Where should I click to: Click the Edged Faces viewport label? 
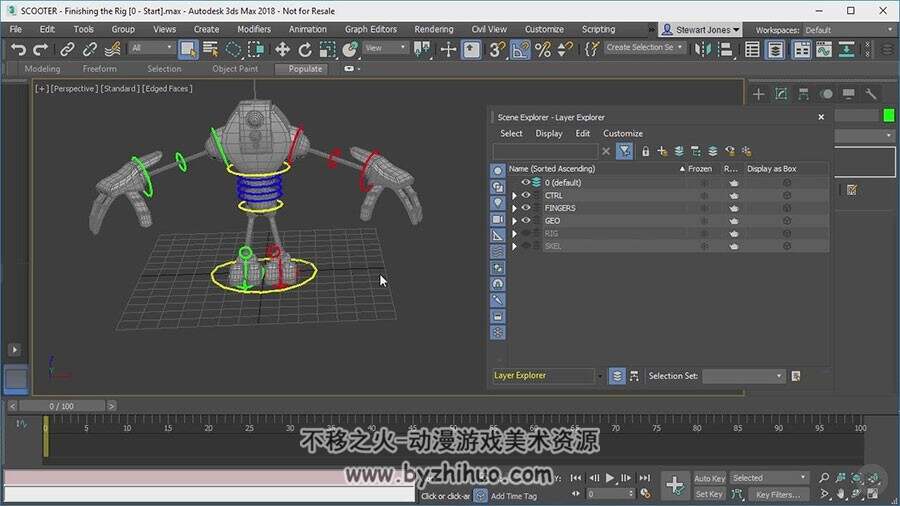pyautogui.click(x=168, y=88)
